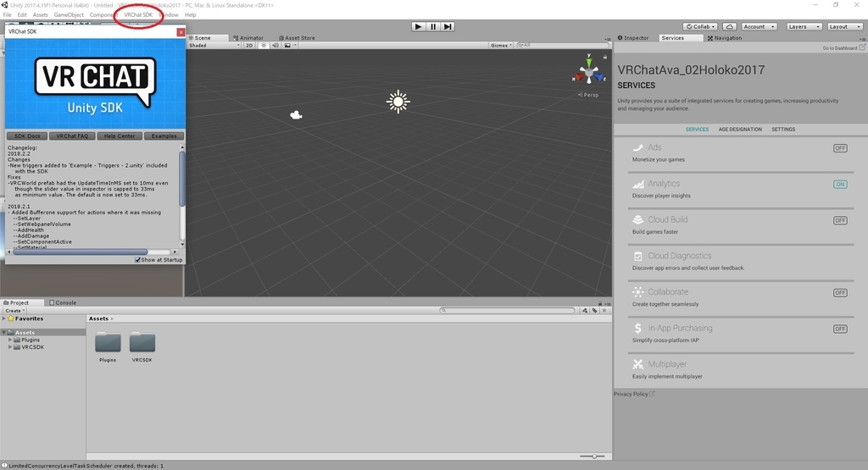Switch to the Inspector tab
Screen dimensions: 868x470
tap(633, 38)
